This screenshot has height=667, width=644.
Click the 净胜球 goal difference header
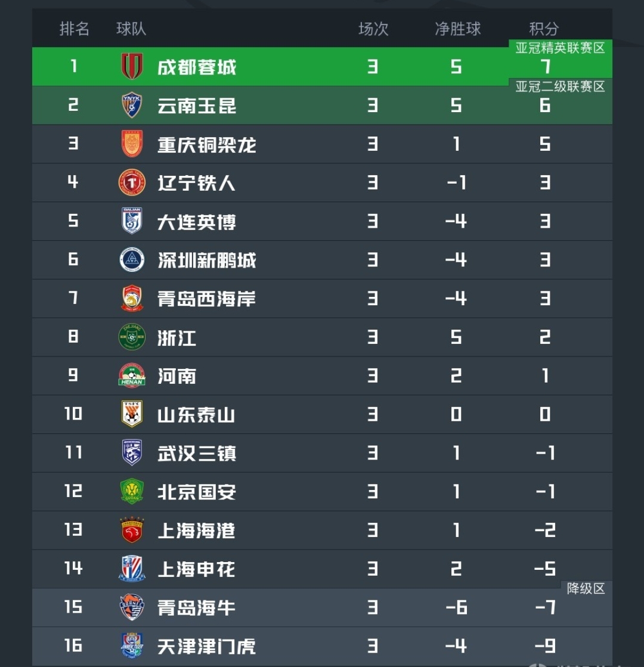(457, 29)
